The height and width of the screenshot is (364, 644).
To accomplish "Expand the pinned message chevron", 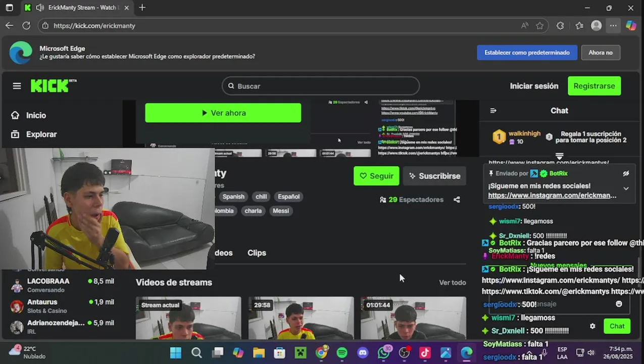I will point(626,189).
